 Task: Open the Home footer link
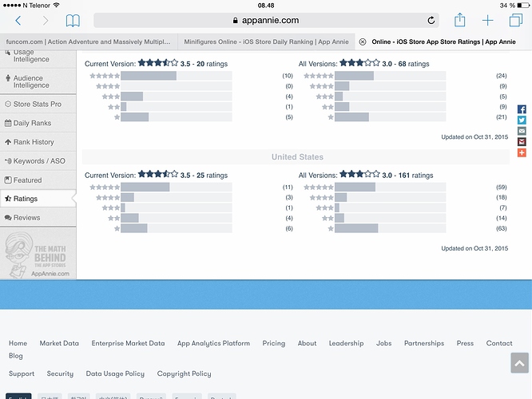pos(18,343)
